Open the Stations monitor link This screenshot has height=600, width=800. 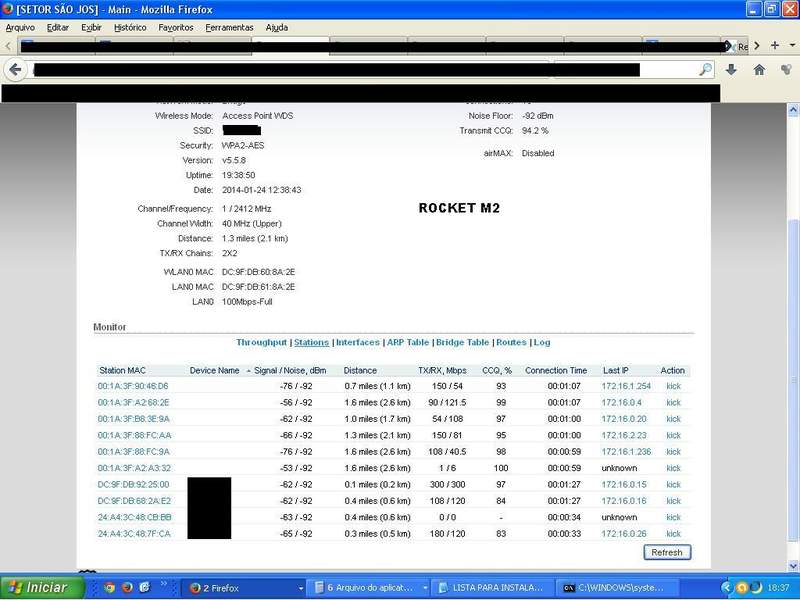pyautogui.click(x=311, y=342)
